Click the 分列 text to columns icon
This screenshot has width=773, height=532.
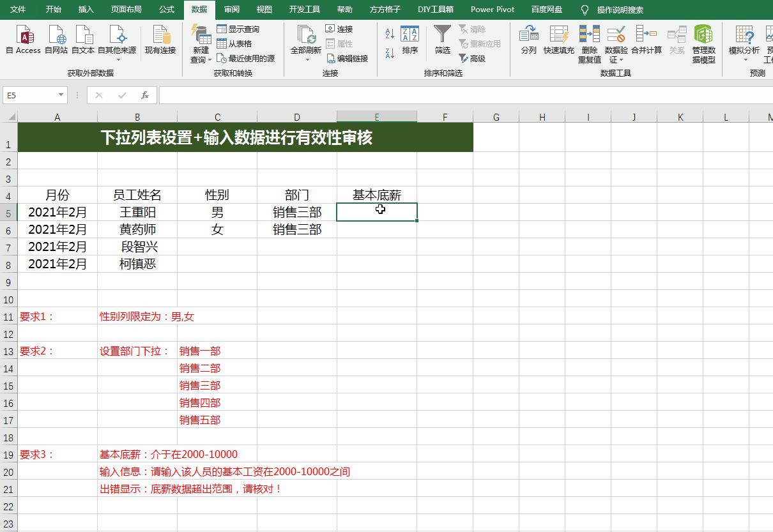click(x=528, y=34)
